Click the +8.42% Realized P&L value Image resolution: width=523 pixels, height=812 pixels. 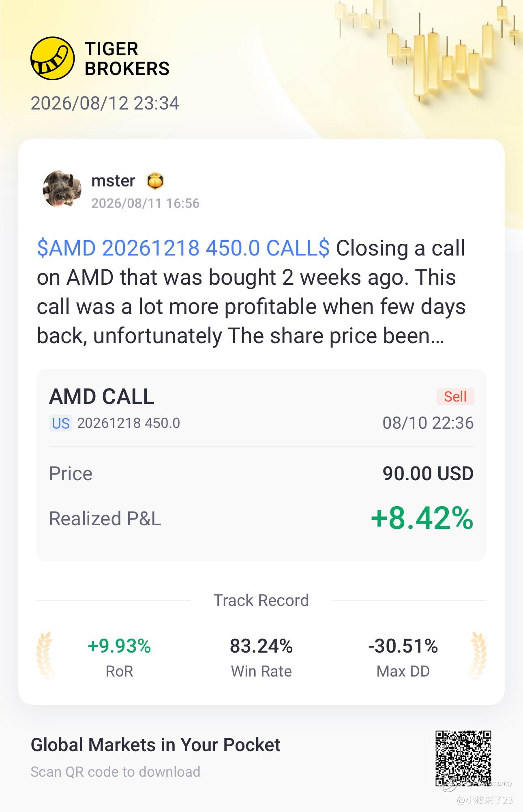(x=422, y=518)
